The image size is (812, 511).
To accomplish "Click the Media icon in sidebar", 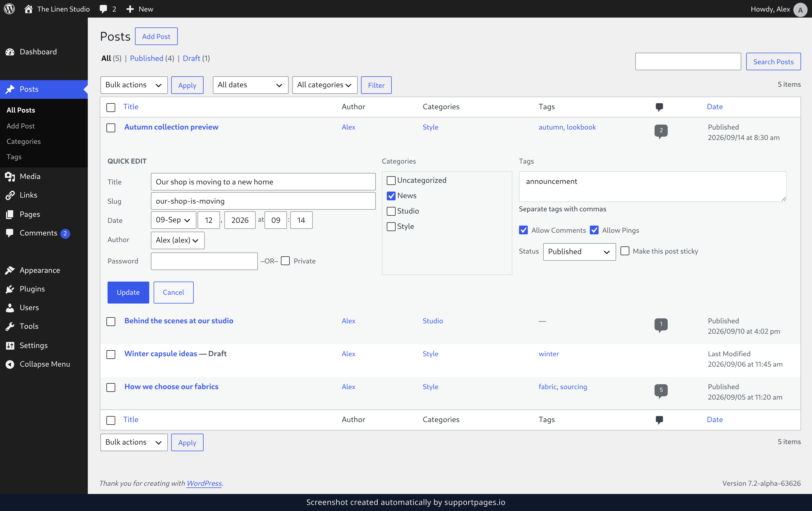I will (x=10, y=176).
